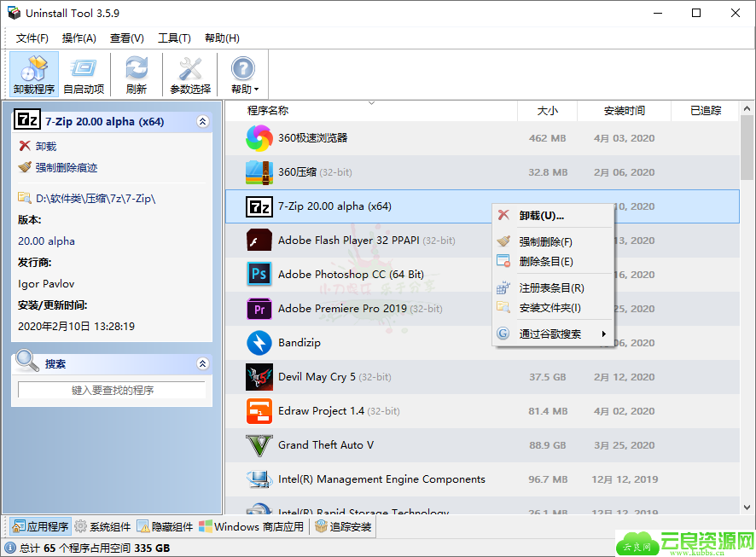Viewport: 756px width, 557px height.
Task: Click the info icon in the status bar
Action: tap(10, 548)
